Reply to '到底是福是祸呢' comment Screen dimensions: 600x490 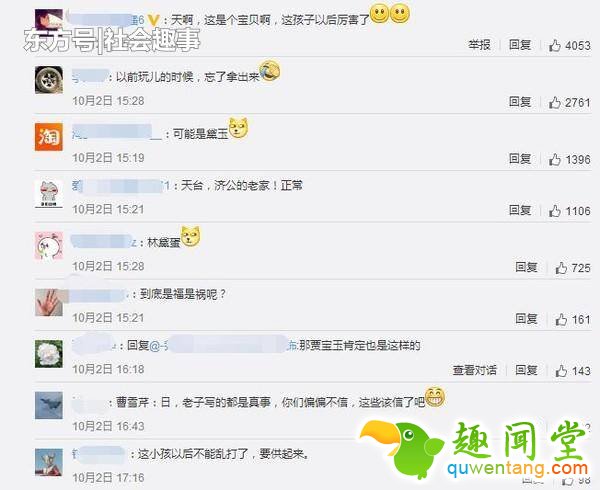coord(527,319)
